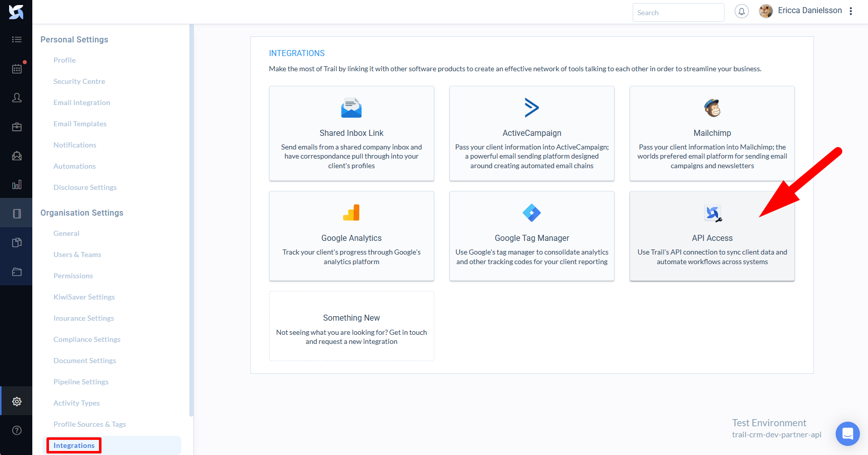868x455 pixels.
Task: Select Integrations in Organisation Settings
Action: coord(74,445)
